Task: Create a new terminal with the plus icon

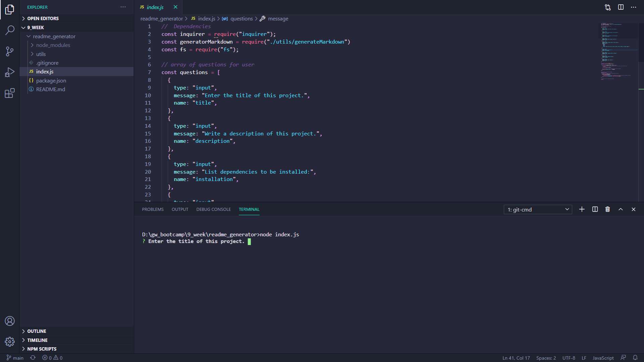Action: (582, 209)
